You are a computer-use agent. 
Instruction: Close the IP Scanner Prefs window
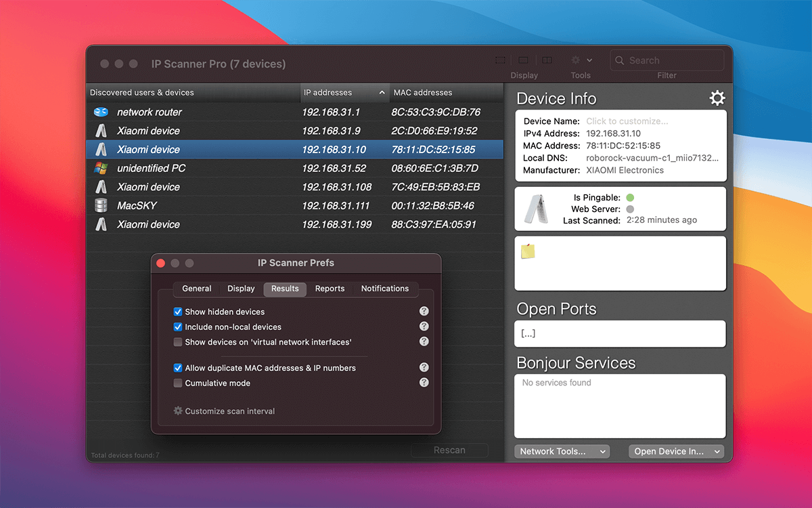[x=161, y=263]
